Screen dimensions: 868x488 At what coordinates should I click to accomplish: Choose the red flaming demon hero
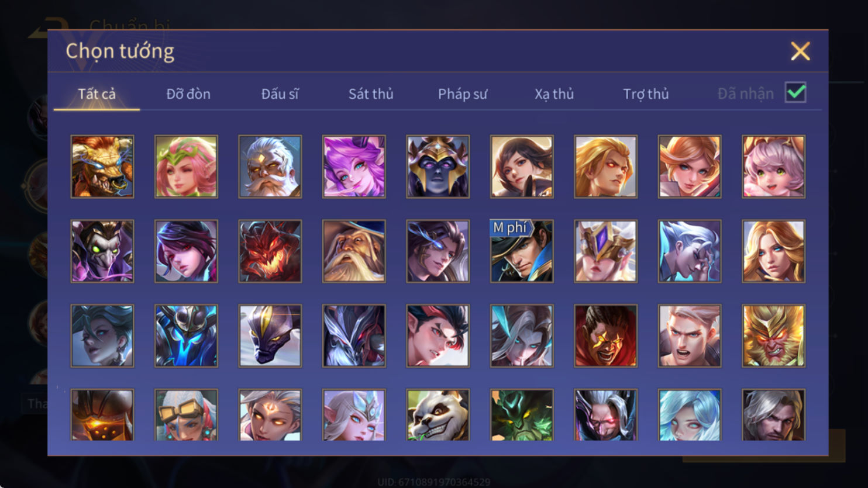[x=270, y=251]
